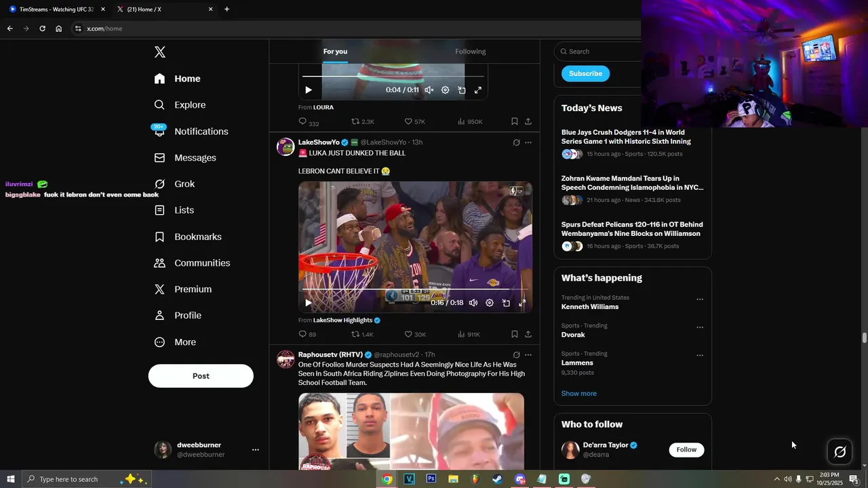
Task: Toggle sound on the LakeShow video
Action: [x=473, y=303]
